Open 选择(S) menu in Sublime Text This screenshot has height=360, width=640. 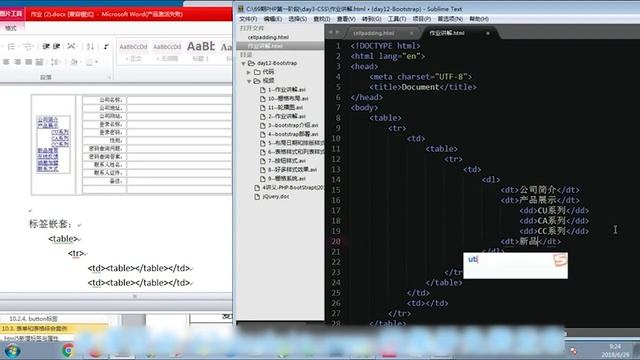coord(297,19)
